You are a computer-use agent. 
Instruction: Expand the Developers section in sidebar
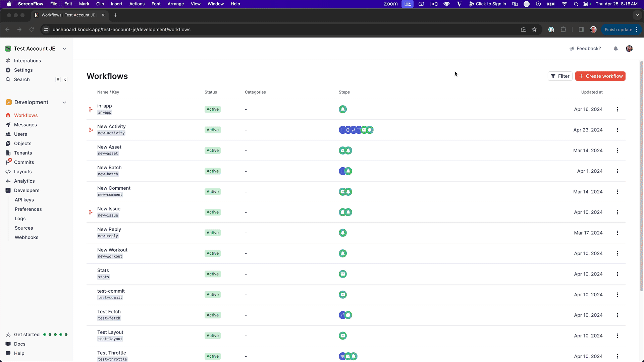coord(26,190)
